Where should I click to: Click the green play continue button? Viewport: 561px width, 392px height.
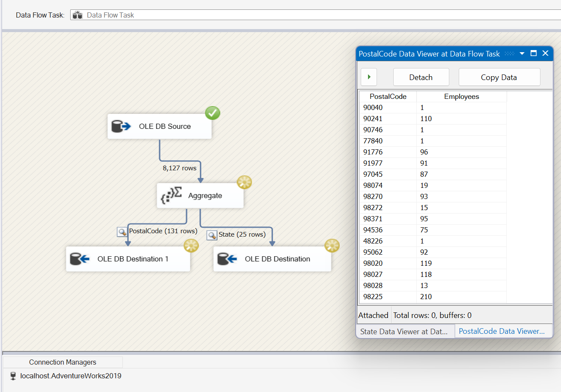[369, 77]
